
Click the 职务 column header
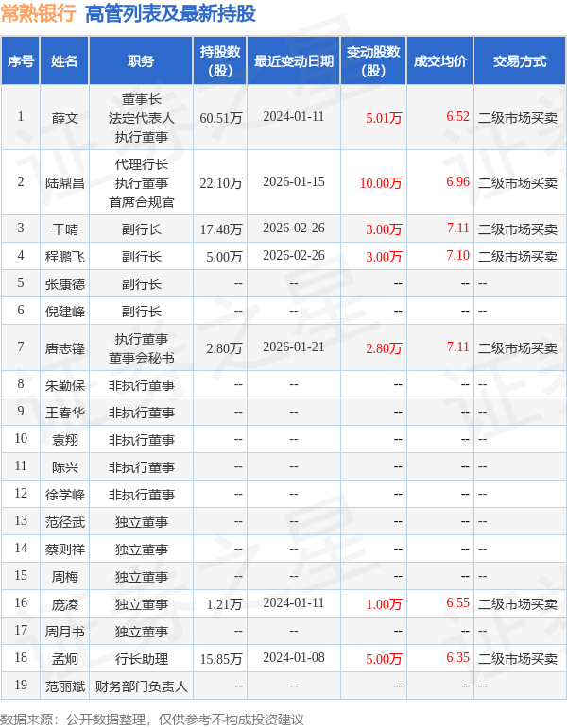[x=141, y=60]
